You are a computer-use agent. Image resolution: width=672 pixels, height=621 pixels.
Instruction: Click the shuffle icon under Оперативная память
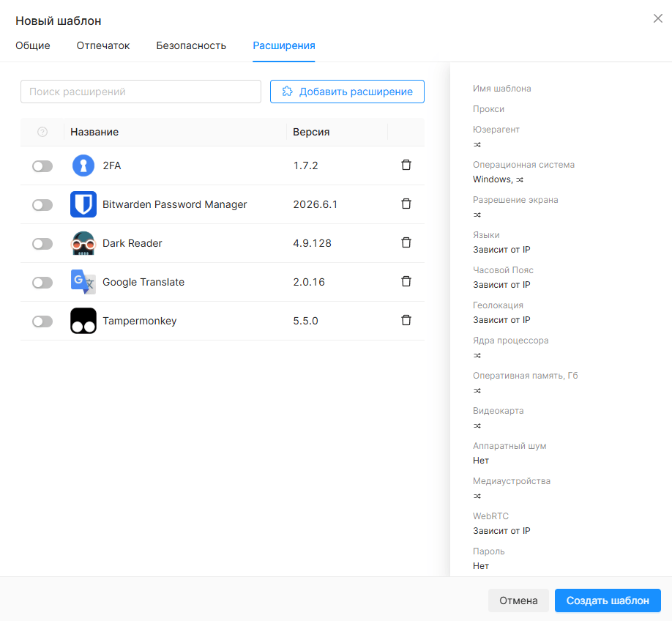tap(477, 391)
